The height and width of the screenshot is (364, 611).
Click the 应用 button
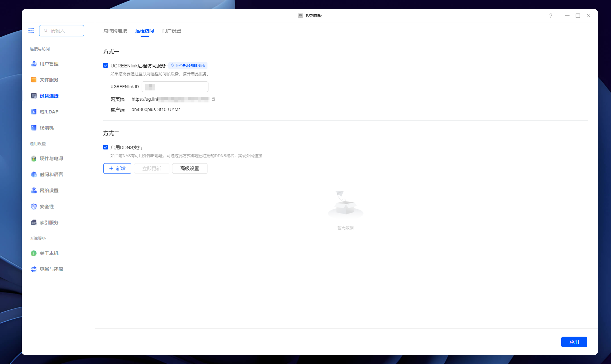pos(574,342)
